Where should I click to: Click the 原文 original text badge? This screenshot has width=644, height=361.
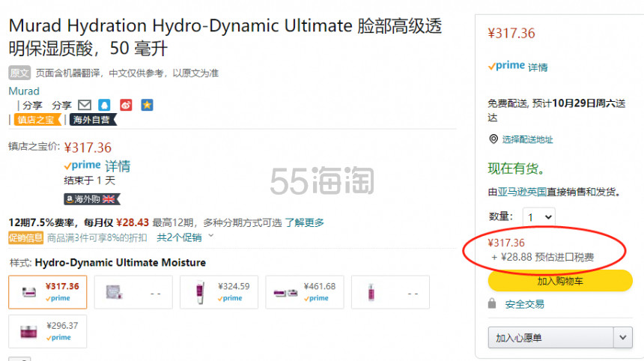tap(19, 73)
